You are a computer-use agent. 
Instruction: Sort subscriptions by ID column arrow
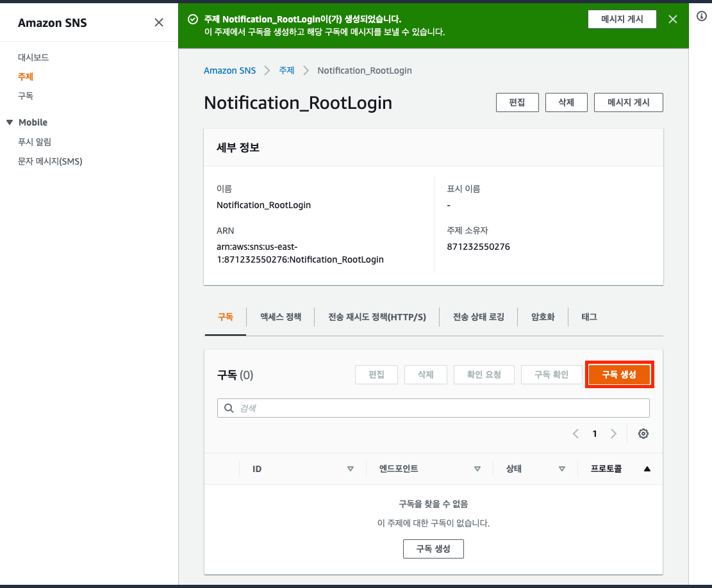[350, 469]
